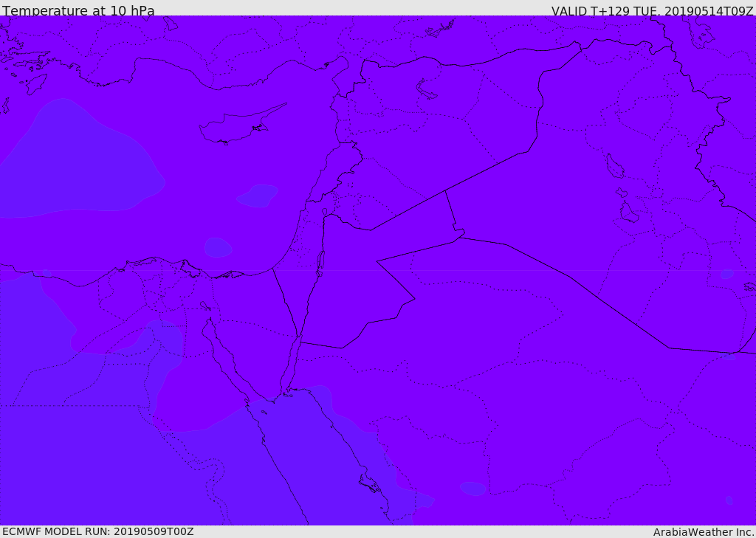
Task: Click the ArabiaWeather Inc. credit text
Action: click(704, 532)
